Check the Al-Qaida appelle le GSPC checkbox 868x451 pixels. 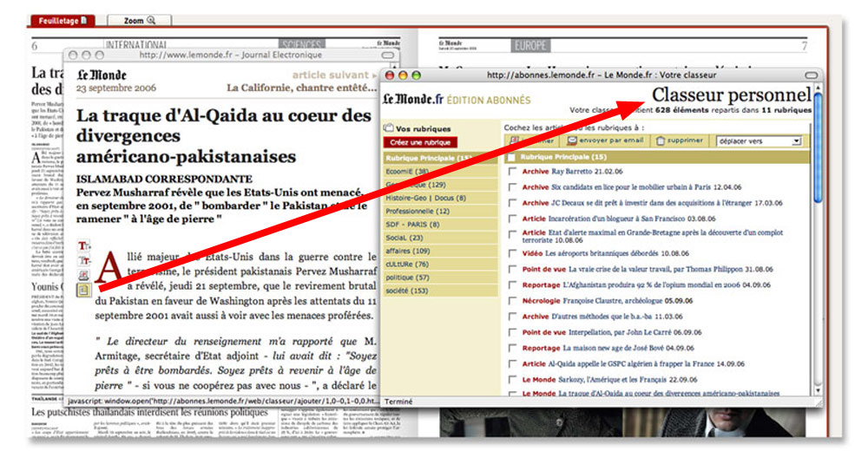pyautogui.click(x=513, y=364)
